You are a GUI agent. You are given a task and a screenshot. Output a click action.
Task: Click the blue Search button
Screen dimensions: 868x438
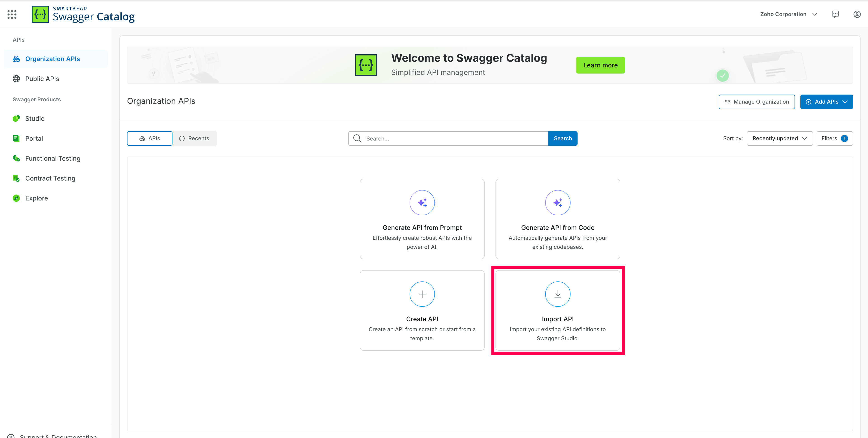562,139
